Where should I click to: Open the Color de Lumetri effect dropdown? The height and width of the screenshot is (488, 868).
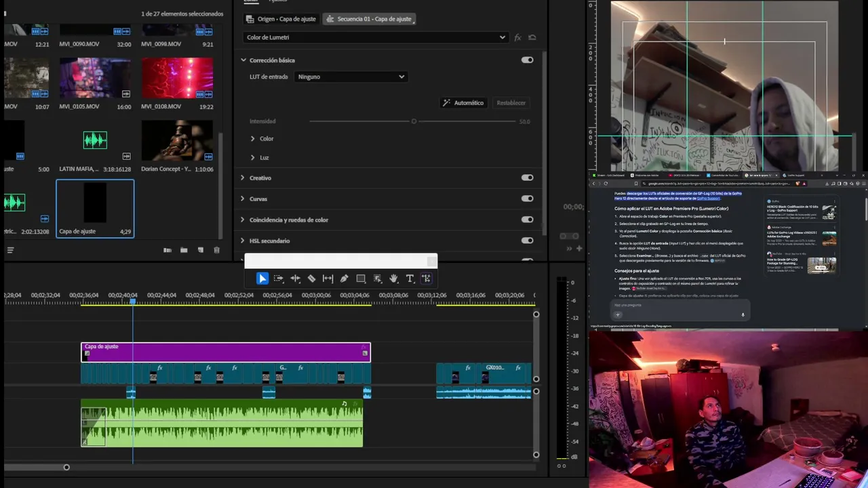click(x=375, y=37)
